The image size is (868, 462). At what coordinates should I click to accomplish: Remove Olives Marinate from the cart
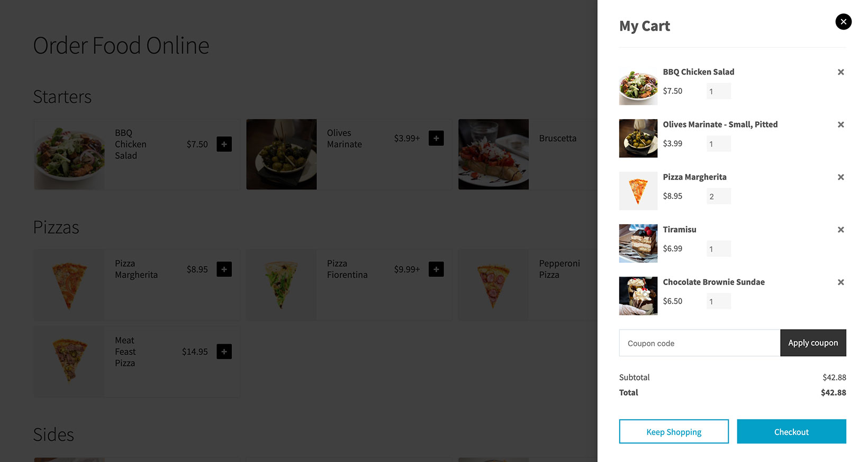click(840, 125)
